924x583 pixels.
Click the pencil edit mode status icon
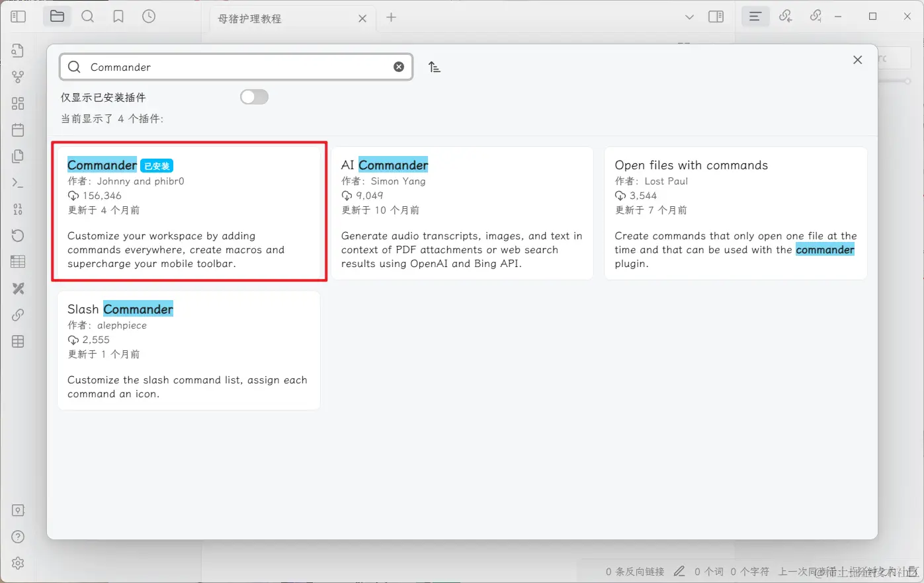(x=679, y=571)
